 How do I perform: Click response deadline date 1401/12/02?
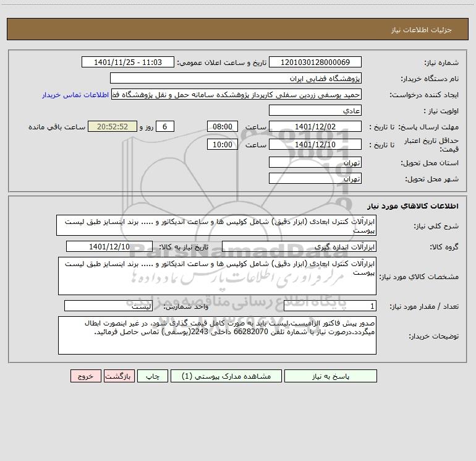pyautogui.click(x=315, y=126)
